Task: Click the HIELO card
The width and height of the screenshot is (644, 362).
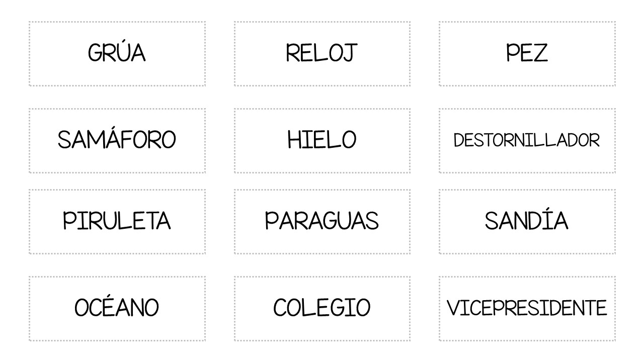Action: click(x=322, y=141)
